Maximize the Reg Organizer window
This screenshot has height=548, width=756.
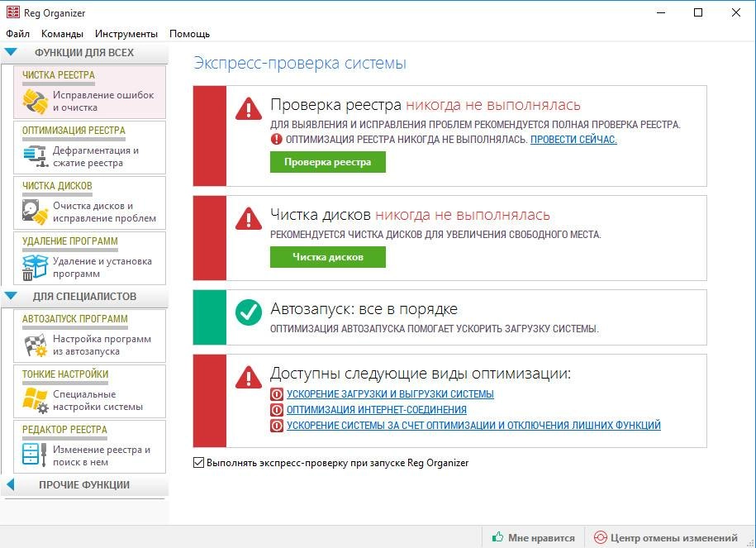click(698, 12)
